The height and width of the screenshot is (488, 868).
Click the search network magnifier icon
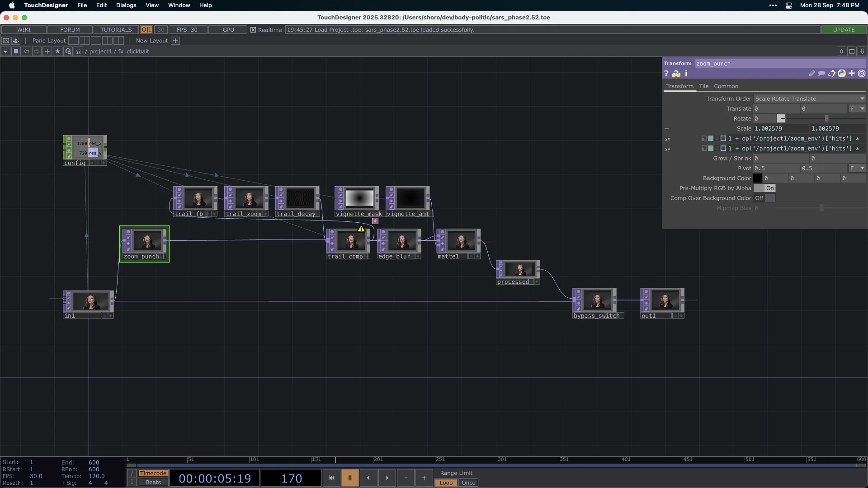(x=68, y=52)
